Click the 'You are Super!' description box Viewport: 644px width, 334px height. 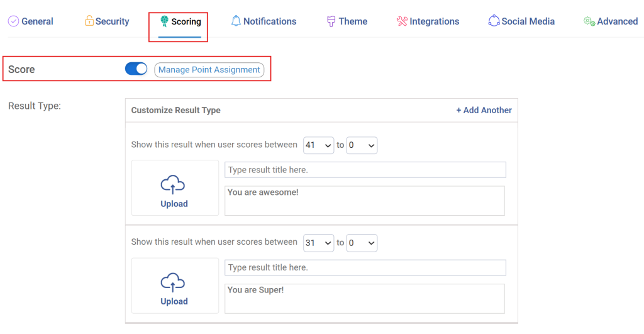tap(365, 299)
